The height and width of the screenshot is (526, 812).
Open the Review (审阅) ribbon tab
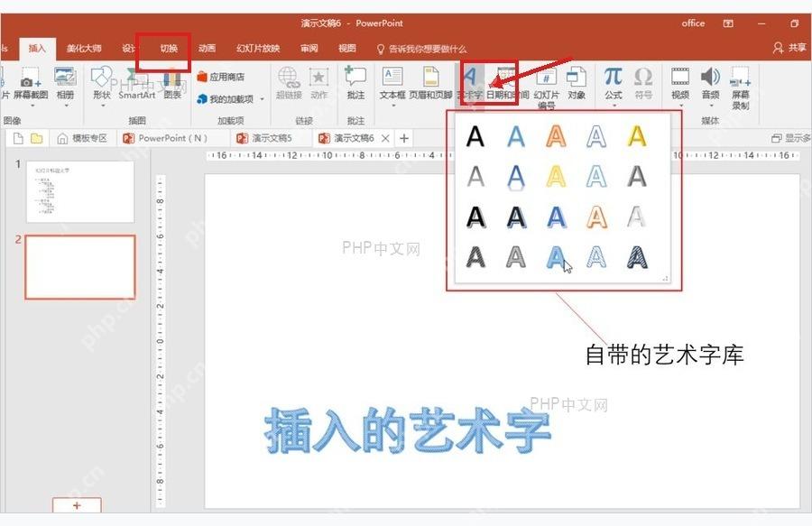pos(309,48)
